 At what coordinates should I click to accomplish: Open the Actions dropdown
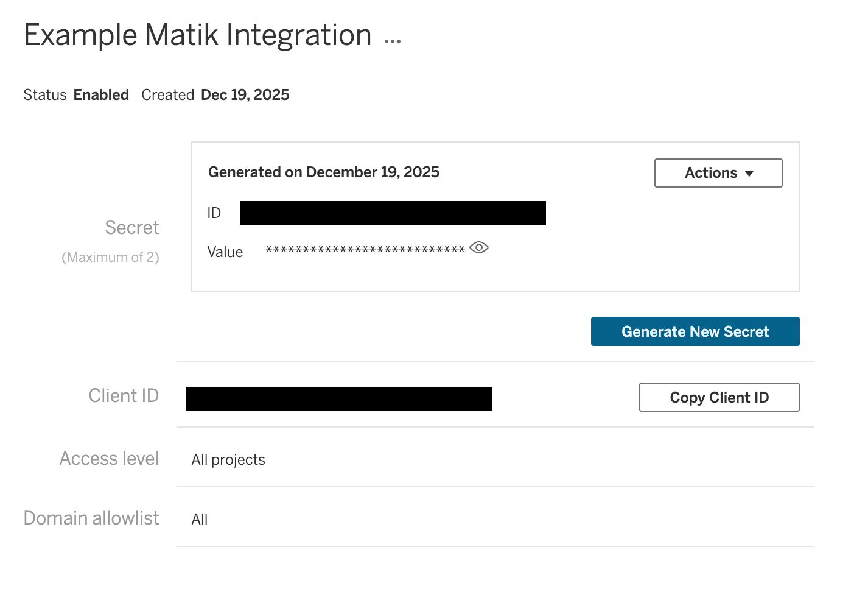pyautogui.click(x=718, y=173)
